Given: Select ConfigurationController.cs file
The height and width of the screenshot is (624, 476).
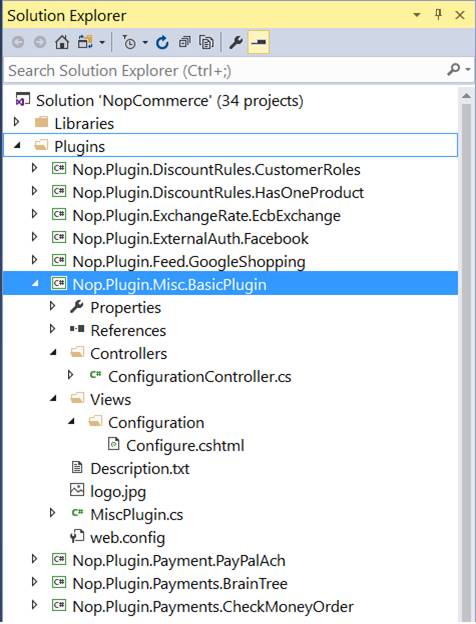Looking at the screenshot, I should (x=200, y=377).
